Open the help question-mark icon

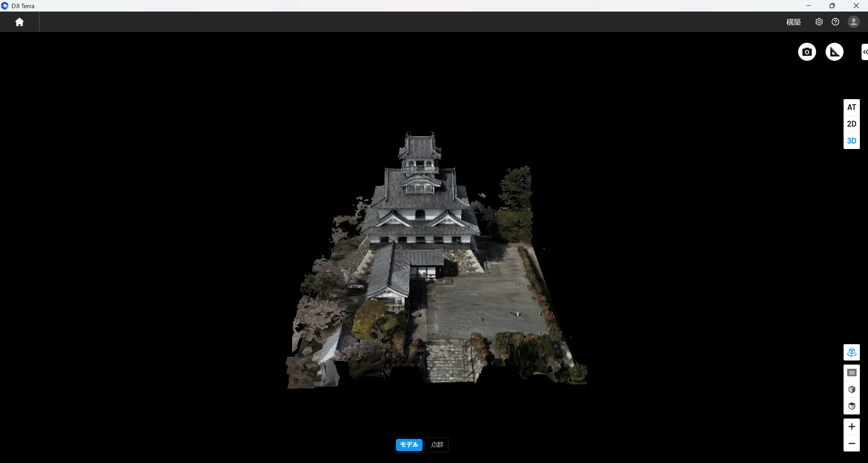pos(835,22)
